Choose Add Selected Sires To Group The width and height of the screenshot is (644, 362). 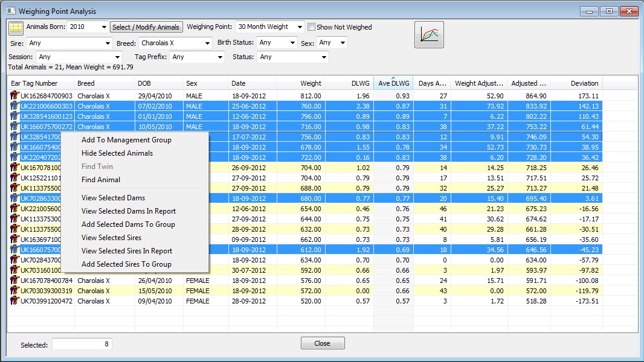pyautogui.click(x=126, y=264)
